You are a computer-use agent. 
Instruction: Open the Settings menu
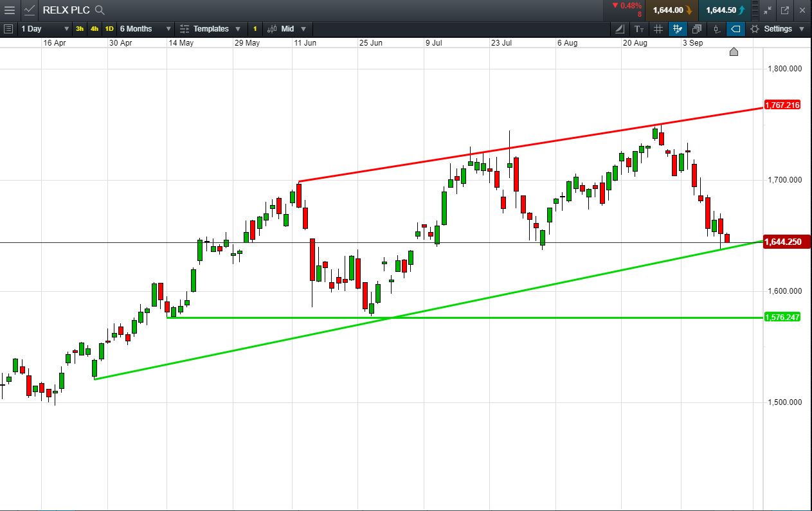[777, 29]
